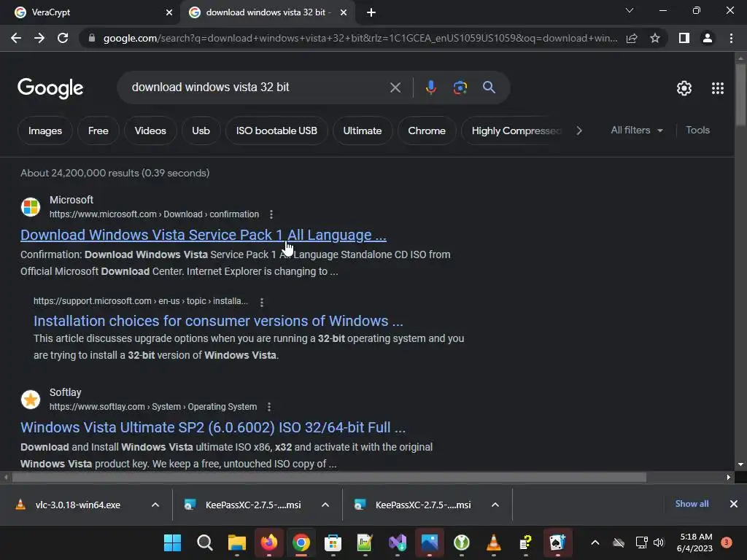Image resolution: width=747 pixels, height=560 pixels.
Task: Open Windows Vista Ultimate SP2 ISO link
Action: point(213,427)
